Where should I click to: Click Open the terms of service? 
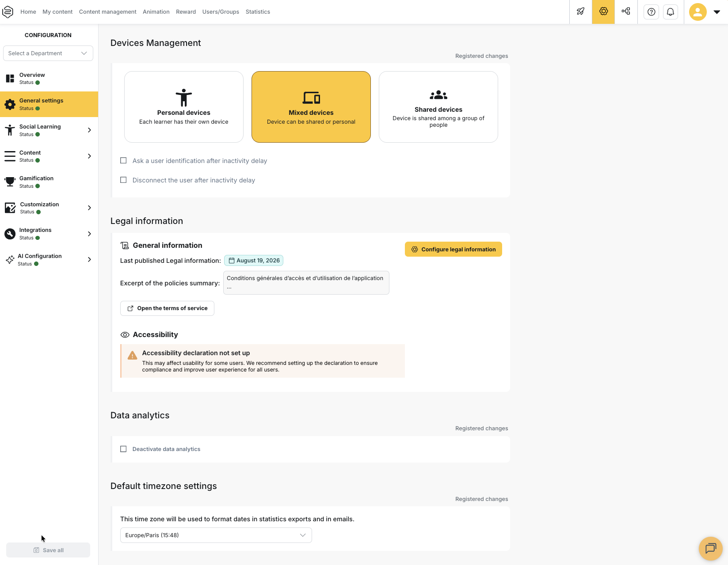point(167,308)
